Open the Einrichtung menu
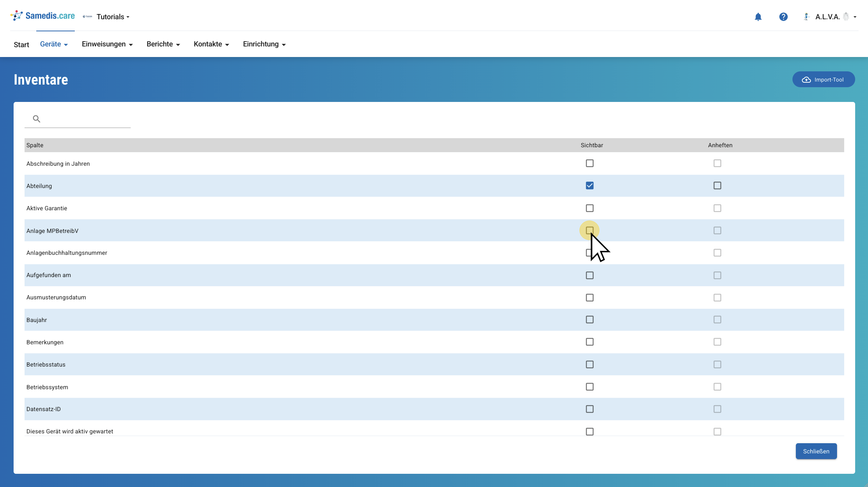The height and width of the screenshot is (487, 868). pyautogui.click(x=264, y=44)
